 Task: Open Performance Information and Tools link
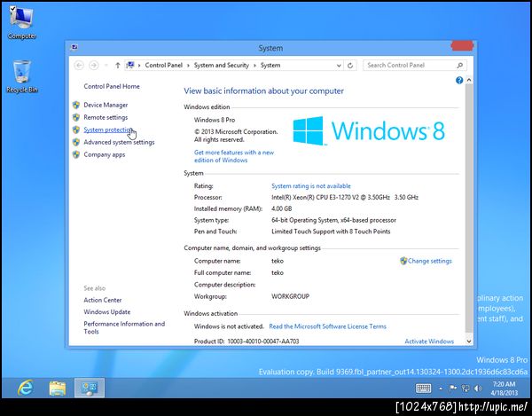pyautogui.click(x=124, y=328)
